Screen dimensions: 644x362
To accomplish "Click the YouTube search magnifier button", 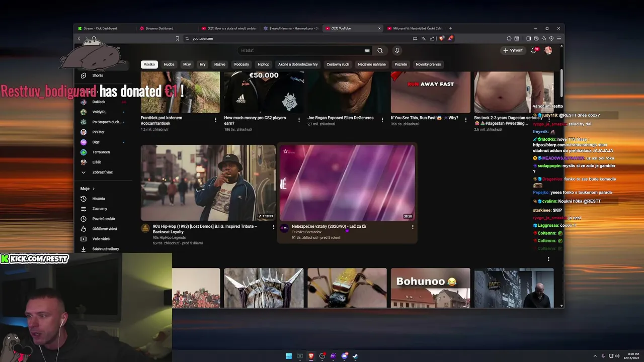I will (380, 50).
